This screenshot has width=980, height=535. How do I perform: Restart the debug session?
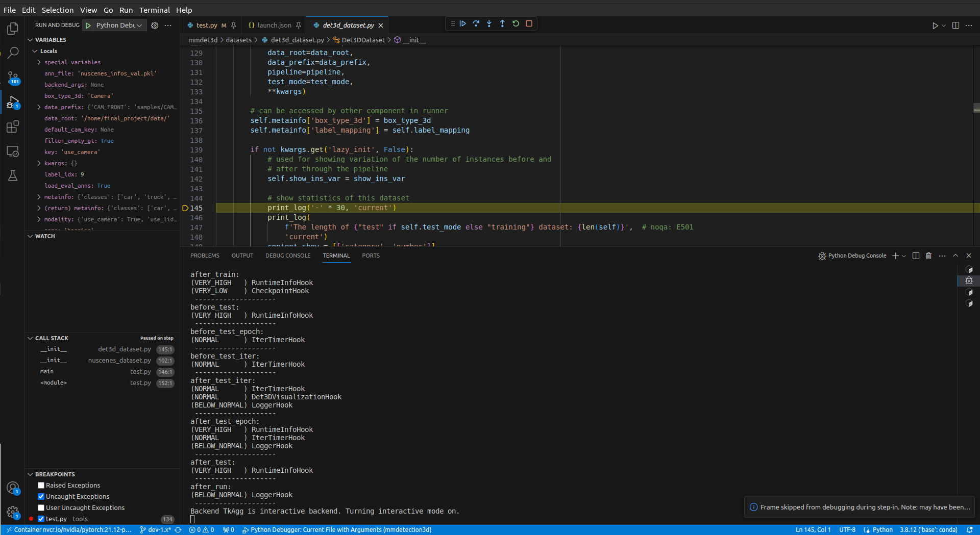[516, 23]
